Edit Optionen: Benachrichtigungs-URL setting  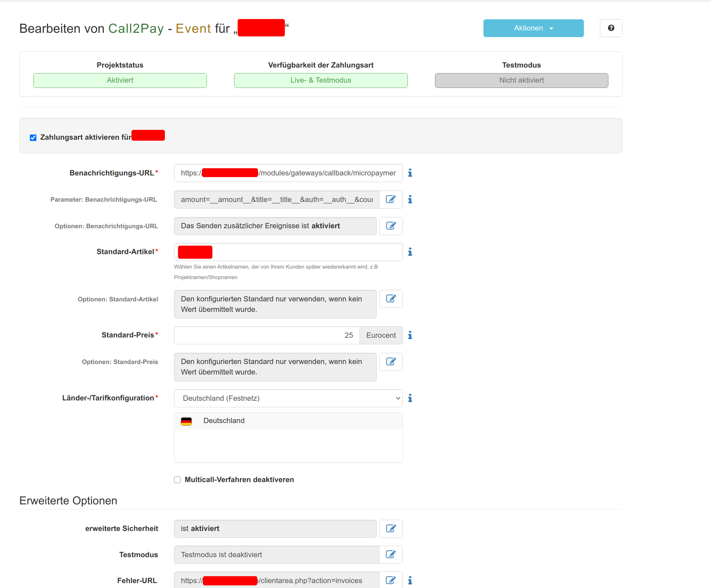(x=391, y=226)
